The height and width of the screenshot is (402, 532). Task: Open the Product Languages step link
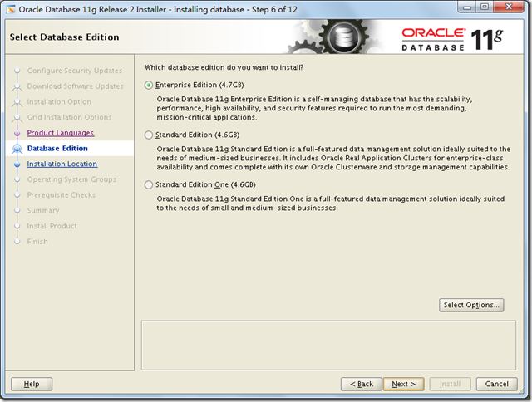pos(61,133)
